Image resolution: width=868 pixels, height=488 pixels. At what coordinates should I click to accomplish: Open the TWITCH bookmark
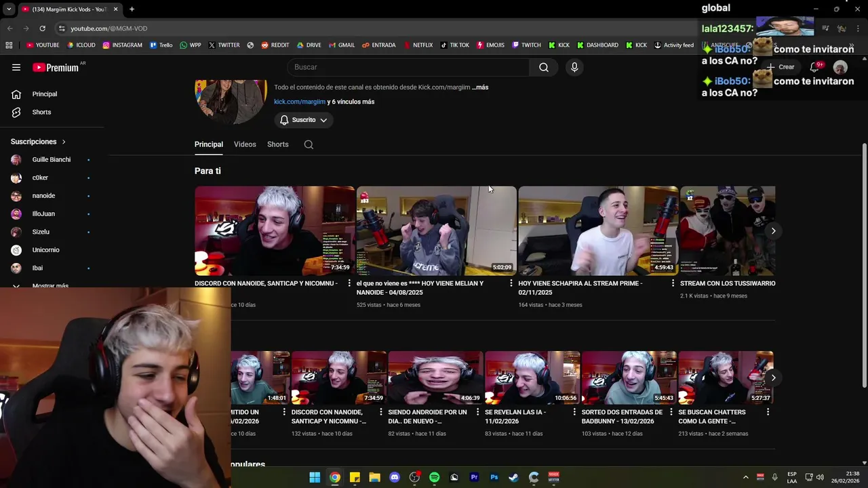click(x=526, y=45)
